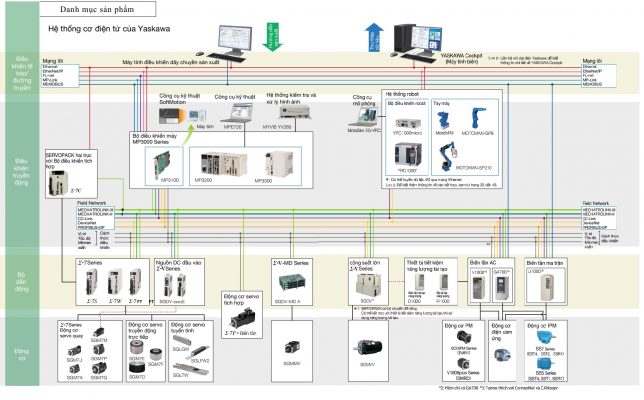Screen dimensions: 644x400
Task: Click the V1000pico Series PM motor
Action: (x=465, y=363)
